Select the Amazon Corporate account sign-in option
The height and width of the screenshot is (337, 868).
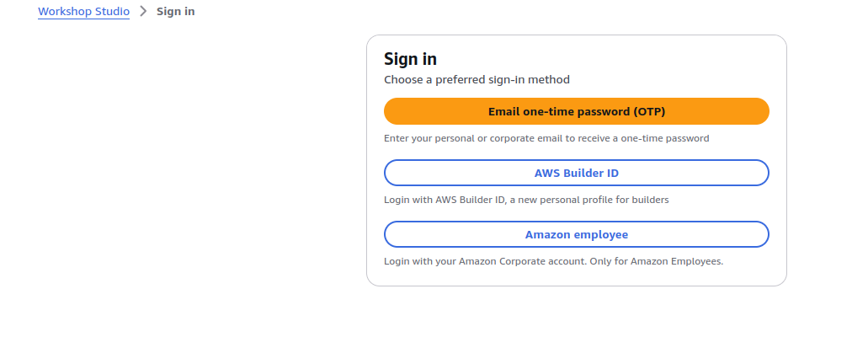click(576, 234)
